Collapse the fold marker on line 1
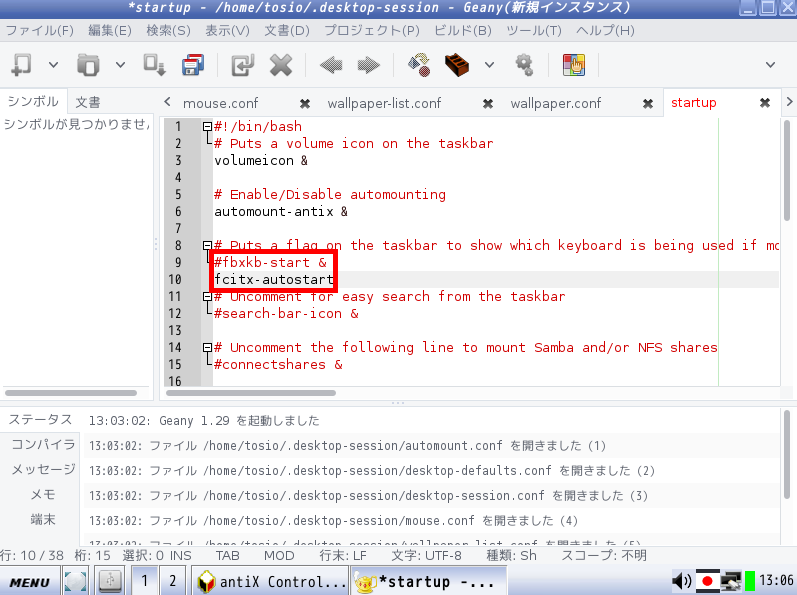 point(207,127)
